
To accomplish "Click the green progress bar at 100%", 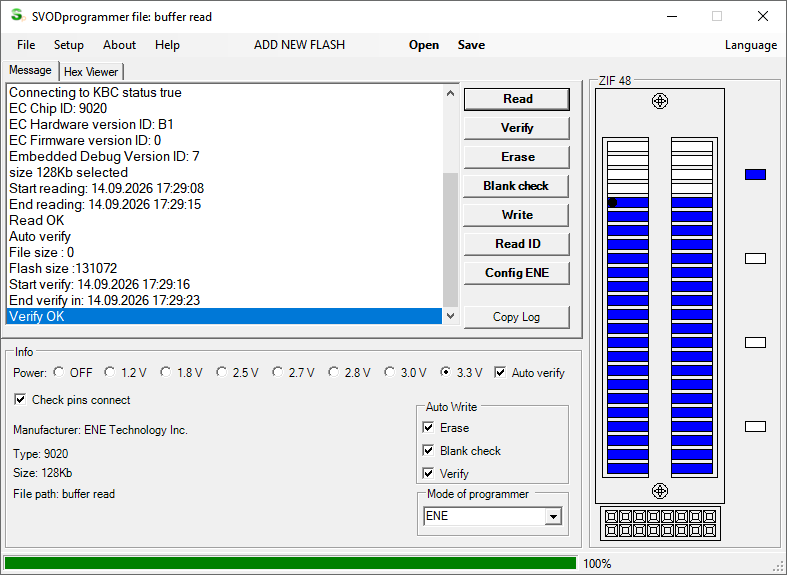I will tap(290, 563).
